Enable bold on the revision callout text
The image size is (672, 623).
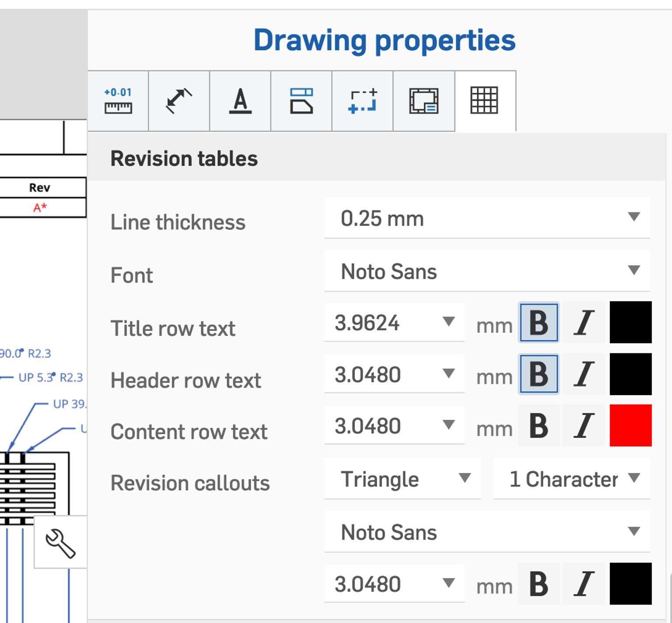coord(539,584)
